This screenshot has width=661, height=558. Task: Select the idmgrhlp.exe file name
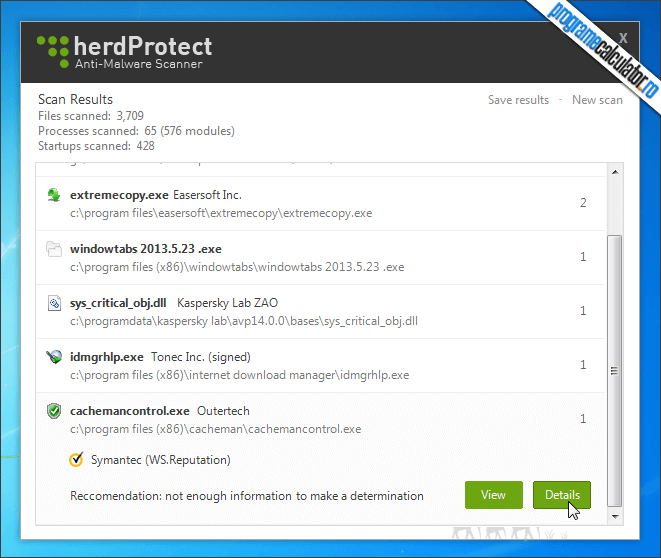tap(107, 357)
